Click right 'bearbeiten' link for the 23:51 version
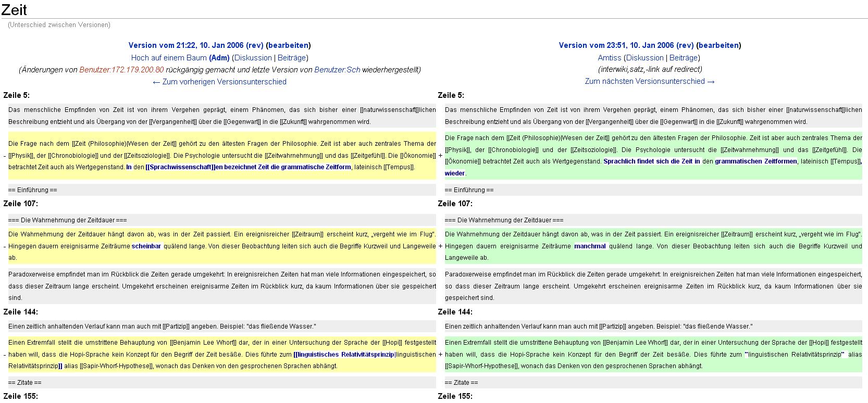Viewport: 868px width, 403px height. [x=718, y=45]
